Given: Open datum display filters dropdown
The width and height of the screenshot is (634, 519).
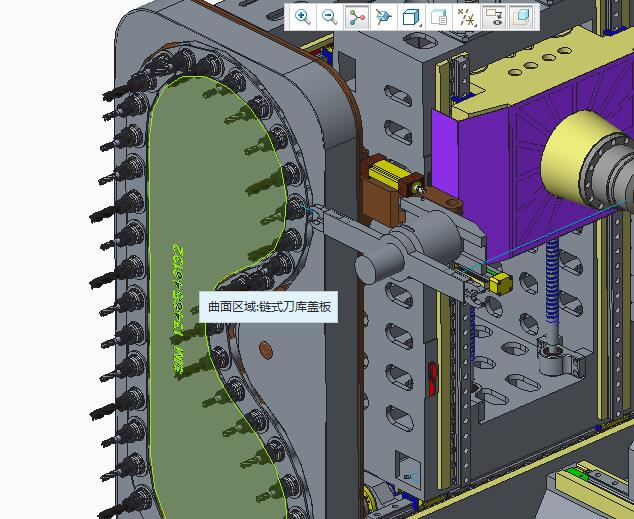Looking at the screenshot, I should pos(466,17).
